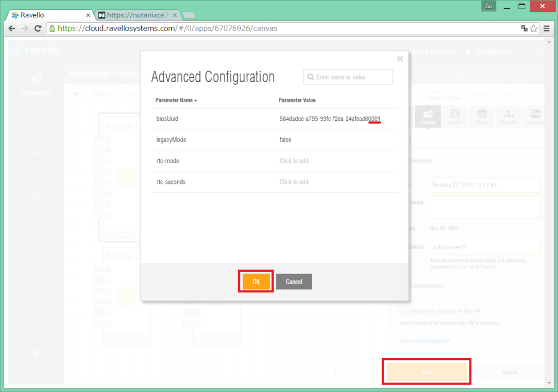This screenshot has width=558, height=392.
Task: Select the legacyMode parameter name
Action: point(171,140)
